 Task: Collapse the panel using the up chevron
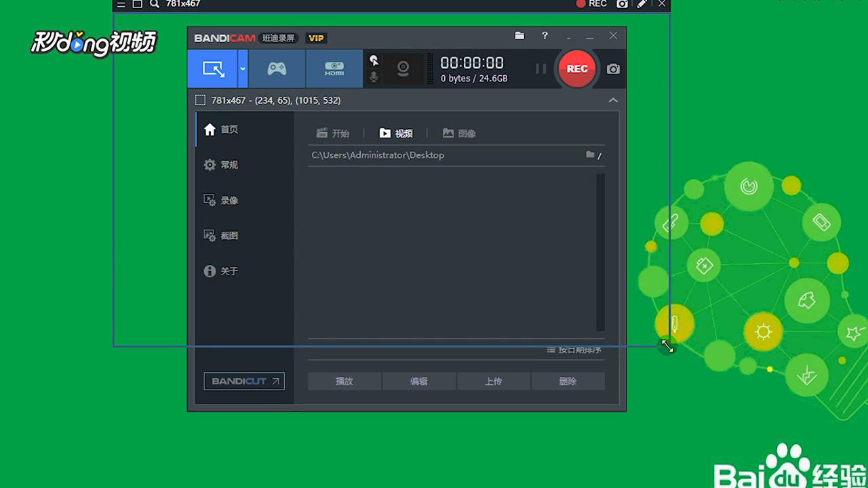(613, 100)
